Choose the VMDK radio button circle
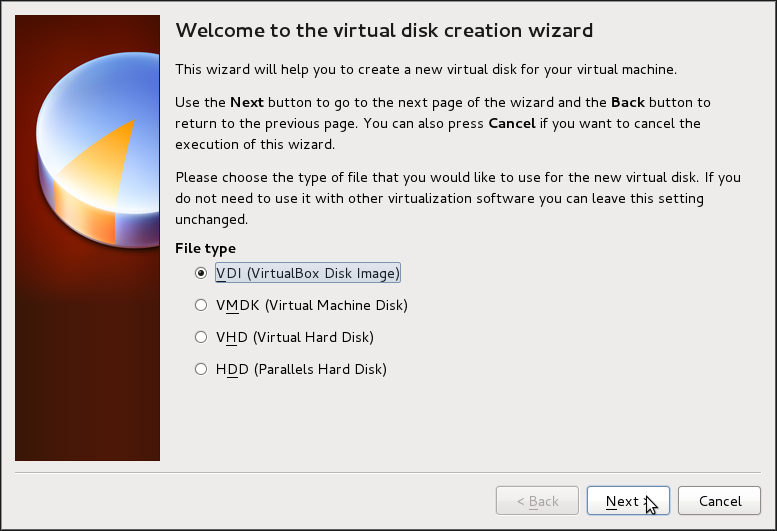 point(201,305)
